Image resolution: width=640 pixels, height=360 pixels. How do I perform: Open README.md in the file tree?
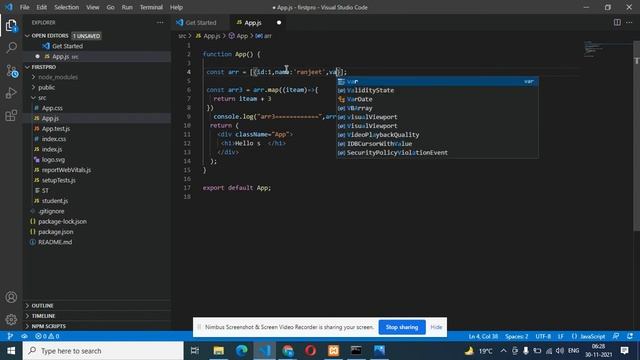pos(55,242)
